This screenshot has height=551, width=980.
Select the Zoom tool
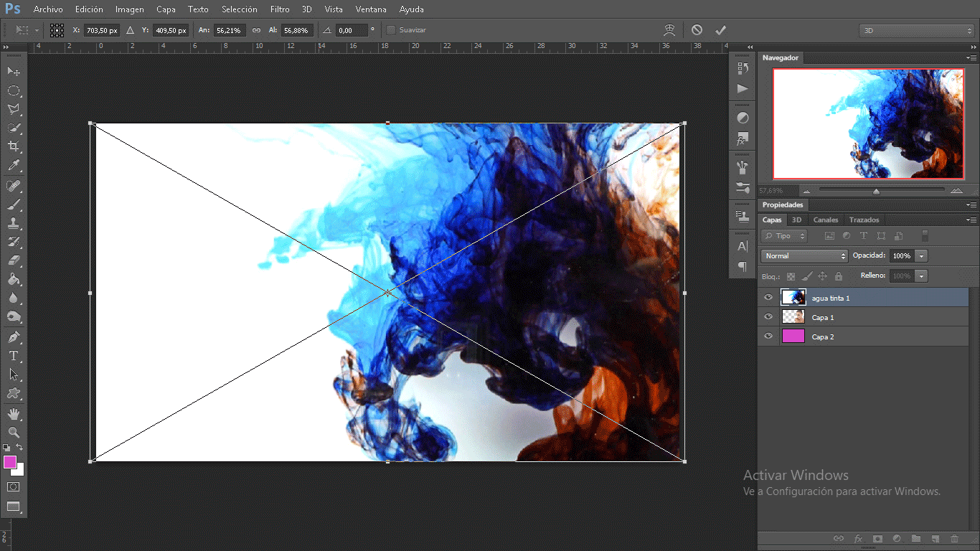(x=14, y=432)
